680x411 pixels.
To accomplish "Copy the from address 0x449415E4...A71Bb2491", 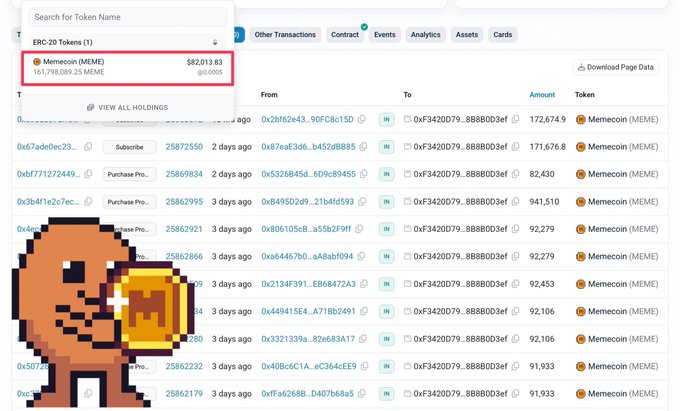I will [x=364, y=311].
